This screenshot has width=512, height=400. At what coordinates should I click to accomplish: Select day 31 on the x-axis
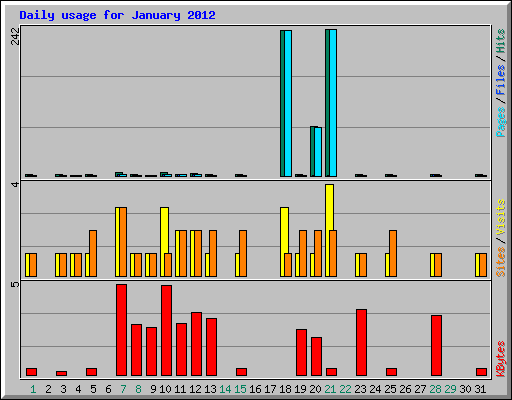[x=480, y=389]
